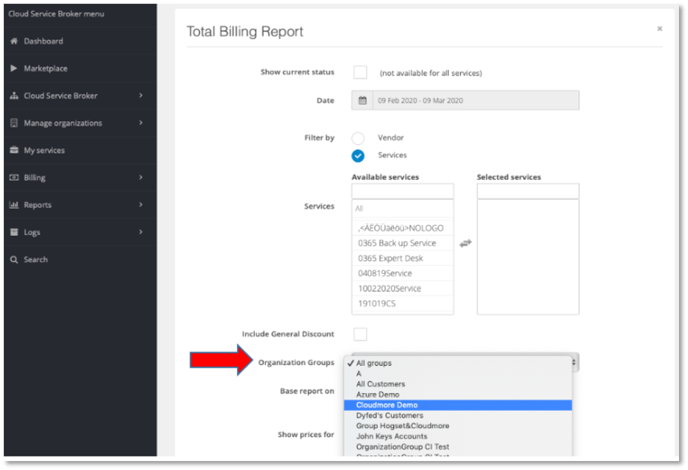Enable the Show current status checkbox
688x470 pixels.
(x=359, y=73)
